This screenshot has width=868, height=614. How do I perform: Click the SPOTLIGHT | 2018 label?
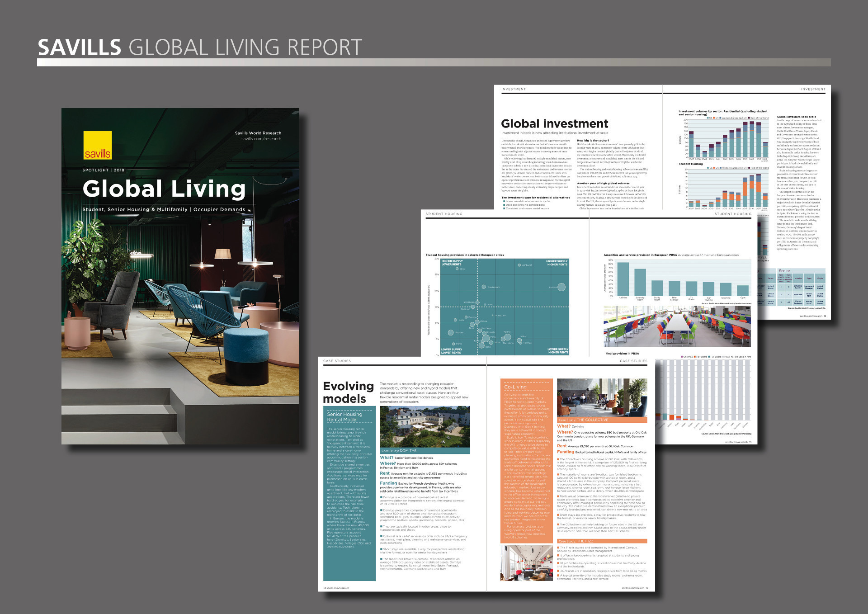[x=103, y=170]
